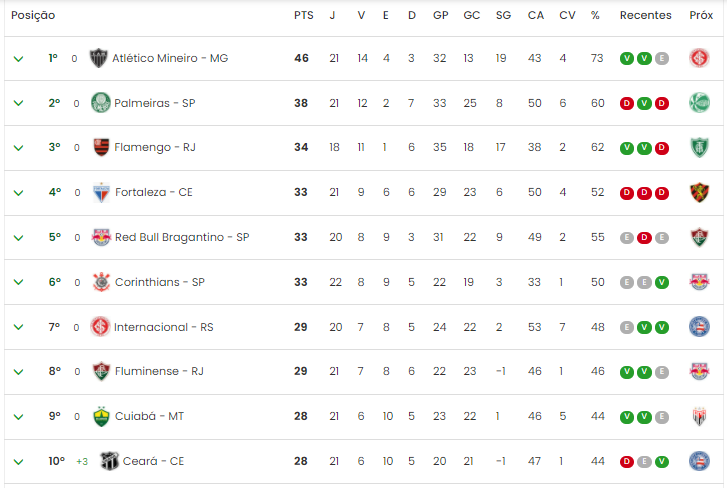Click the Ceará team crest
The image size is (727, 488).
[x=110, y=461]
